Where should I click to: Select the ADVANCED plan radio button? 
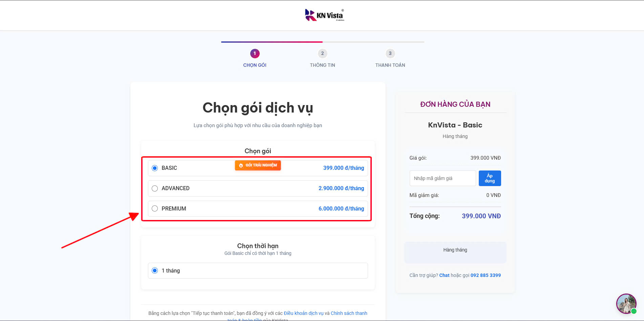[155, 188]
